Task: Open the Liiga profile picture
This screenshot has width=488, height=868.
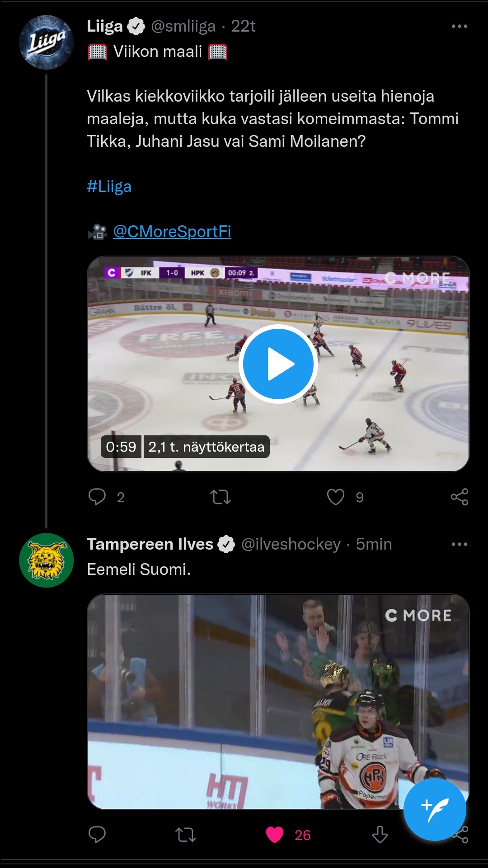Action: coord(46,42)
